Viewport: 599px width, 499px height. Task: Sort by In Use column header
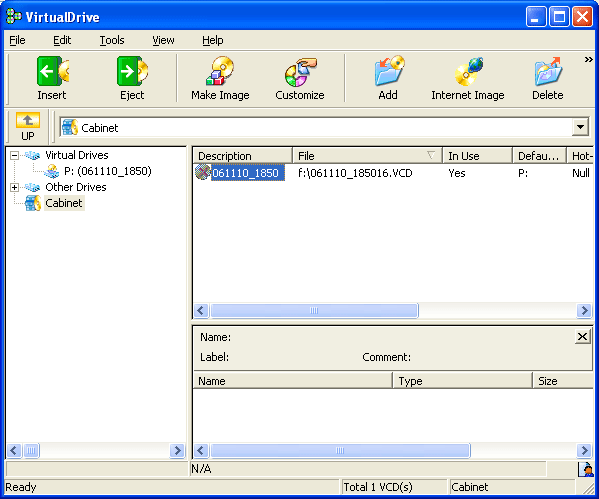point(477,156)
